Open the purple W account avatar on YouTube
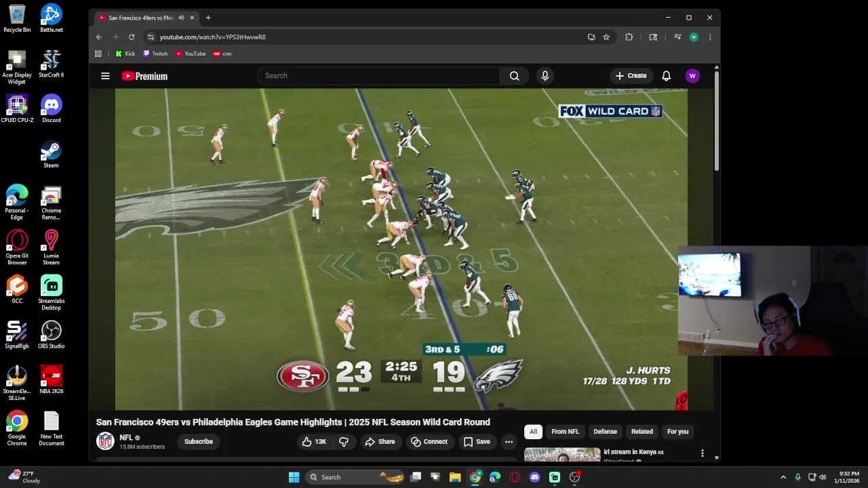This screenshot has width=868, height=488. [692, 76]
